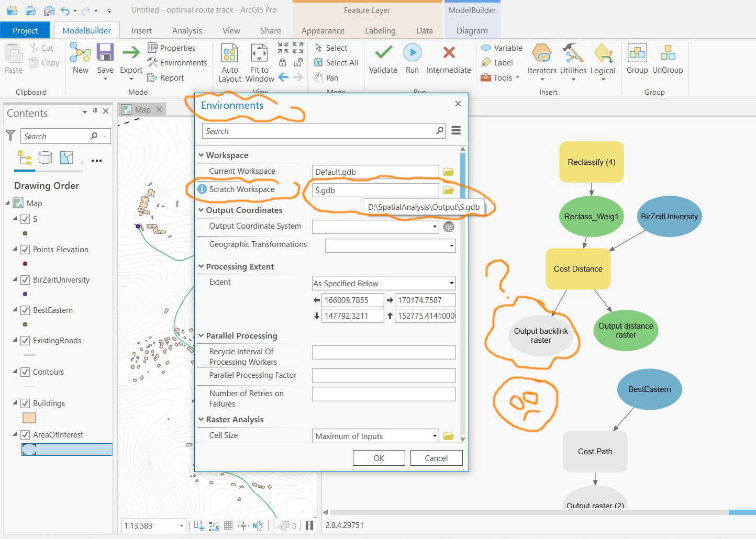The height and width of the screenshot is (539, 756).
Task: Activate the Select tool
Action: tap(331, 48)
